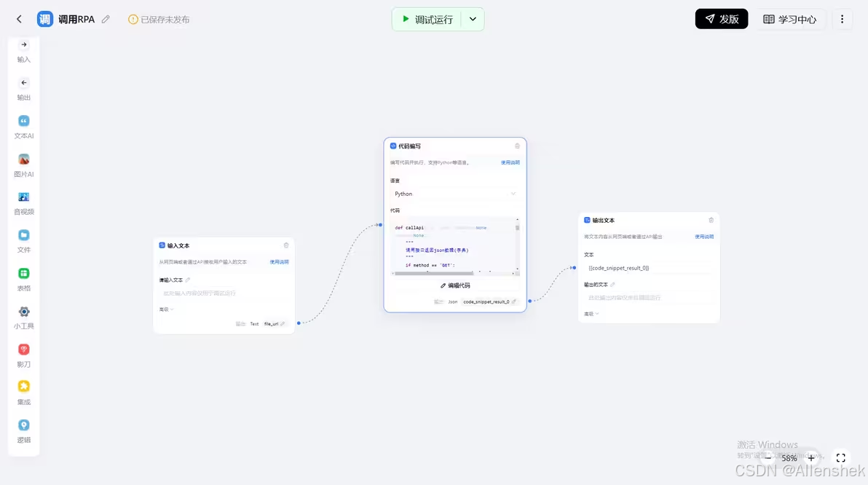Open the 文本AI sidebar category

pyautogui.click(x=24, y=127)
